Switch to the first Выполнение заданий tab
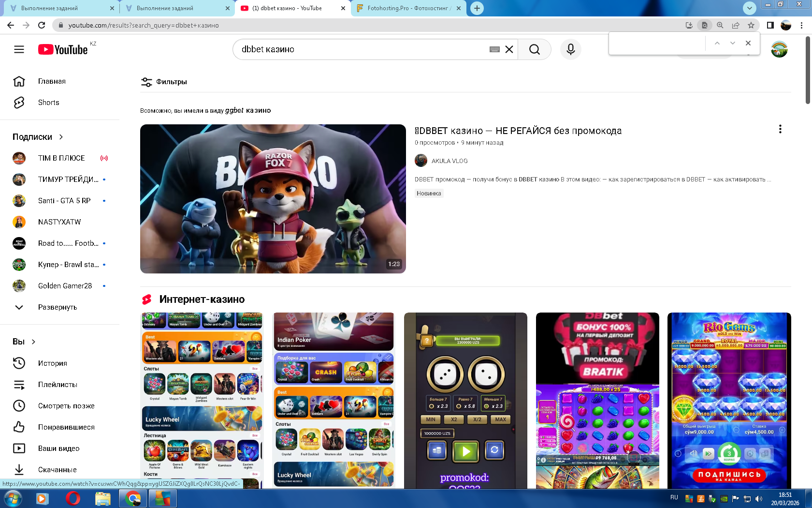The width and height of the screenshot is (812, 508). click(x=61, y=8)
